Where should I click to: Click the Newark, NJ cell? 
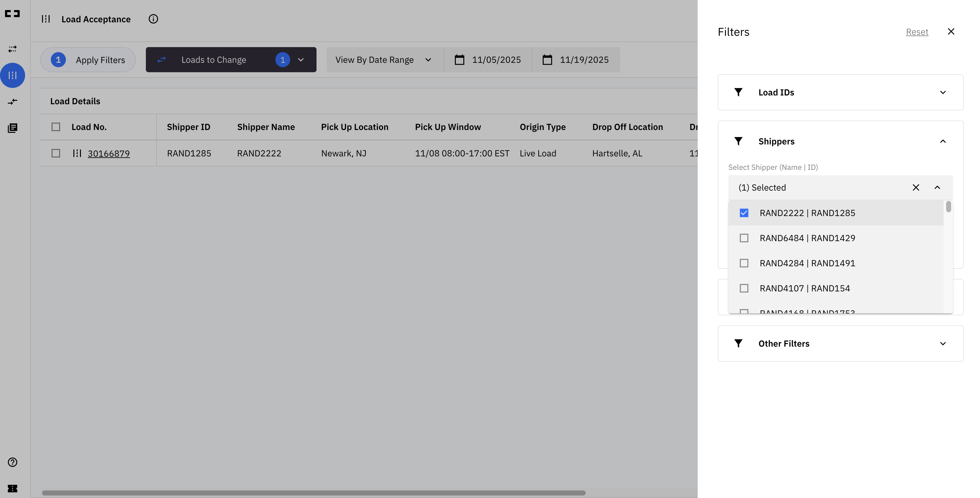(344, 154)
